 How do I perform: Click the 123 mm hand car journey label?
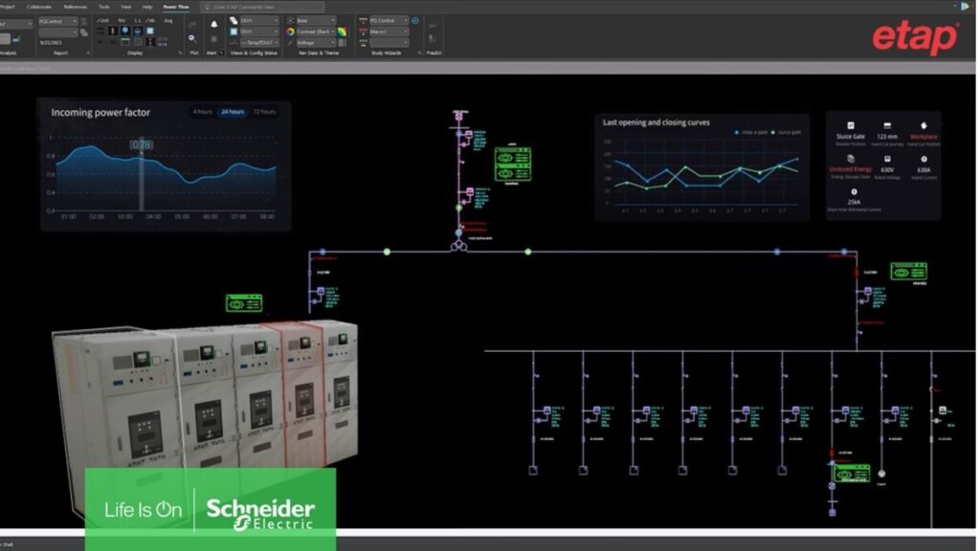887,137
